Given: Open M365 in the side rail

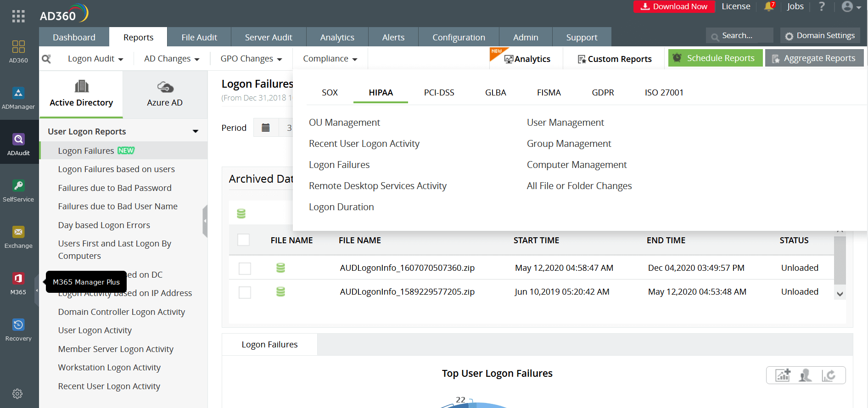Looking at the screenshot, I should [18, 284].
